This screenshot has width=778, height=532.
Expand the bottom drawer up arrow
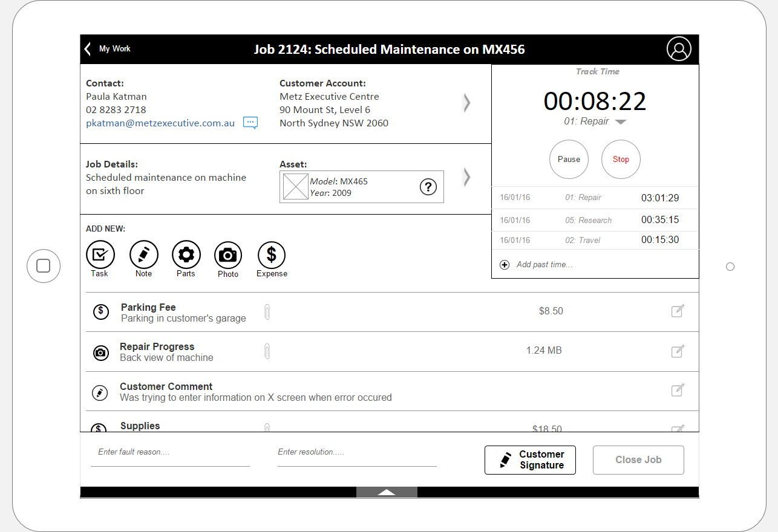pyautogui.click(x=387, y=492)
